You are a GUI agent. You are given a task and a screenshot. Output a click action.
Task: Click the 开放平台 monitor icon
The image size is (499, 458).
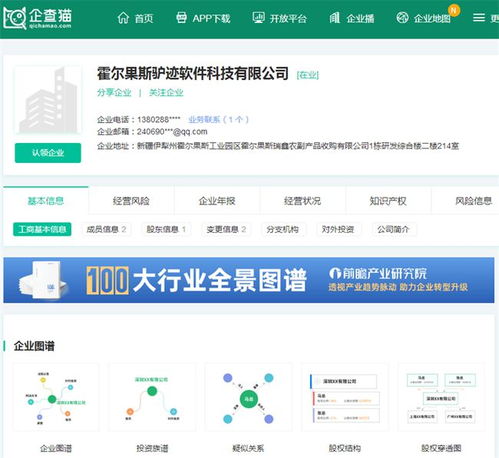coord(258,18)
